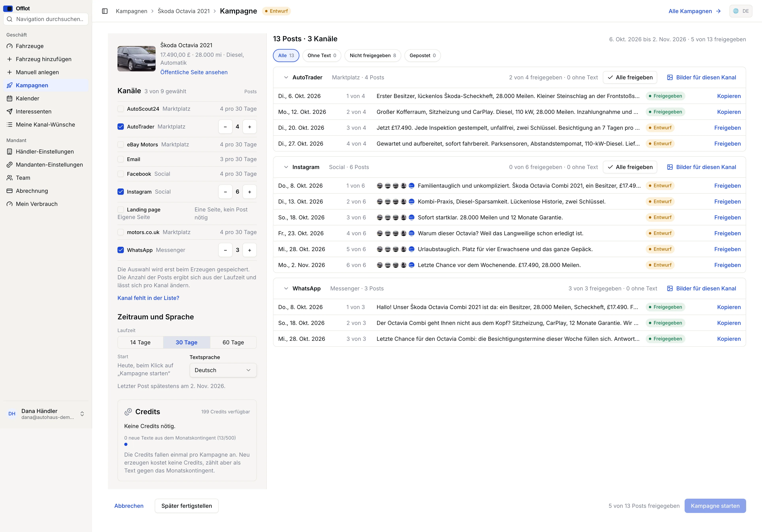This screenshot has height=532, width=762.
Task: Expand the Dana Händler account menu
Action: click(x=46, y=414)
